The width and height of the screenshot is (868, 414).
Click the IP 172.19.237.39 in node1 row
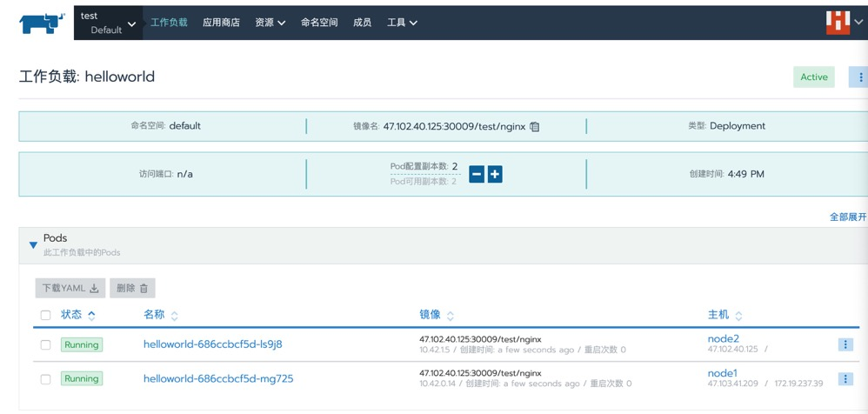click(x=798, y=384)
